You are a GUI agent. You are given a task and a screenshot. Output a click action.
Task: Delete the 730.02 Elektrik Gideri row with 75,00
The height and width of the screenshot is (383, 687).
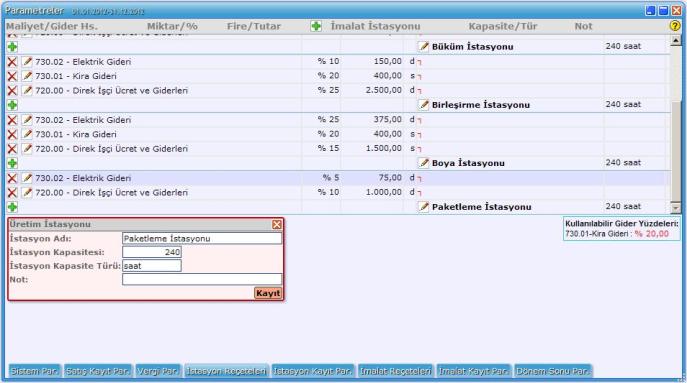tap(12, 178)
